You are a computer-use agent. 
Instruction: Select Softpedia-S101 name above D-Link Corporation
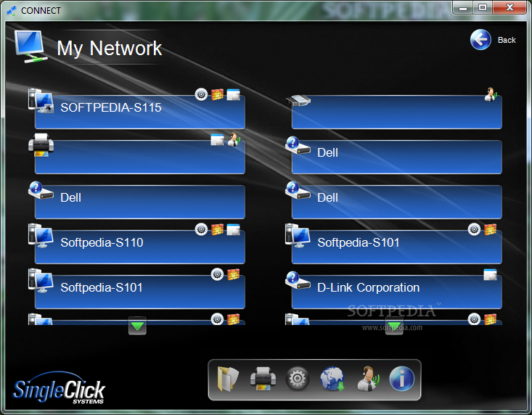coord(359,242)
